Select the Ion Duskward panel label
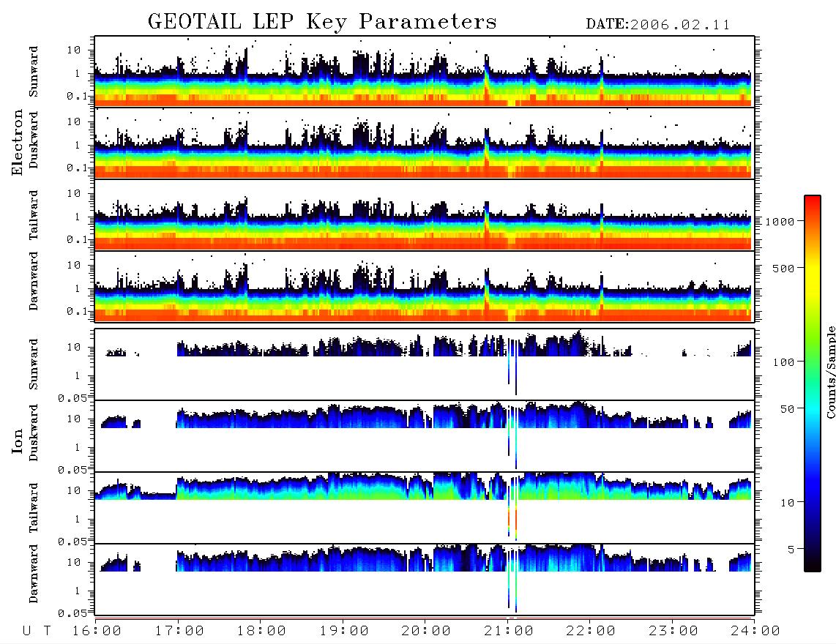The image size is (836, 644). coord(34,433)
